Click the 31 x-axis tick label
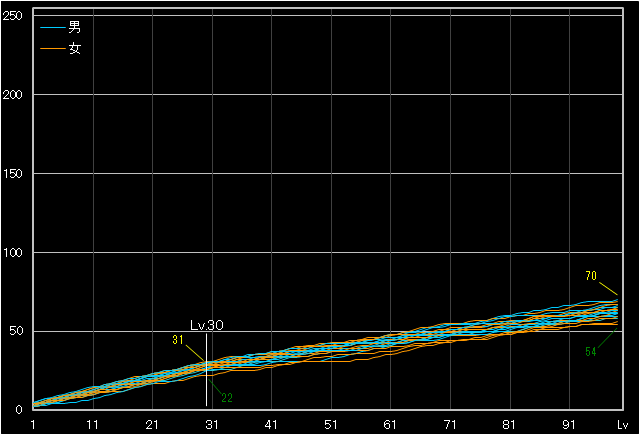 tap(212, 425)
